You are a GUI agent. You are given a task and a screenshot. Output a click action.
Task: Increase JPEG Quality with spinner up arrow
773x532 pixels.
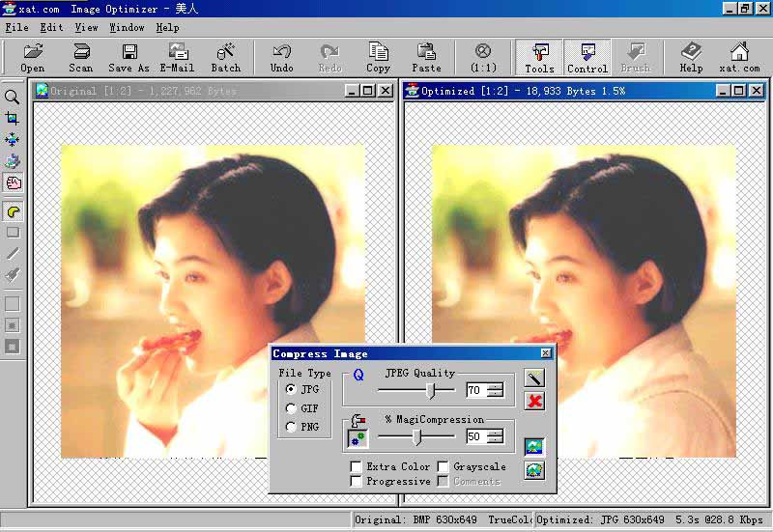click(x=495, y=386)
